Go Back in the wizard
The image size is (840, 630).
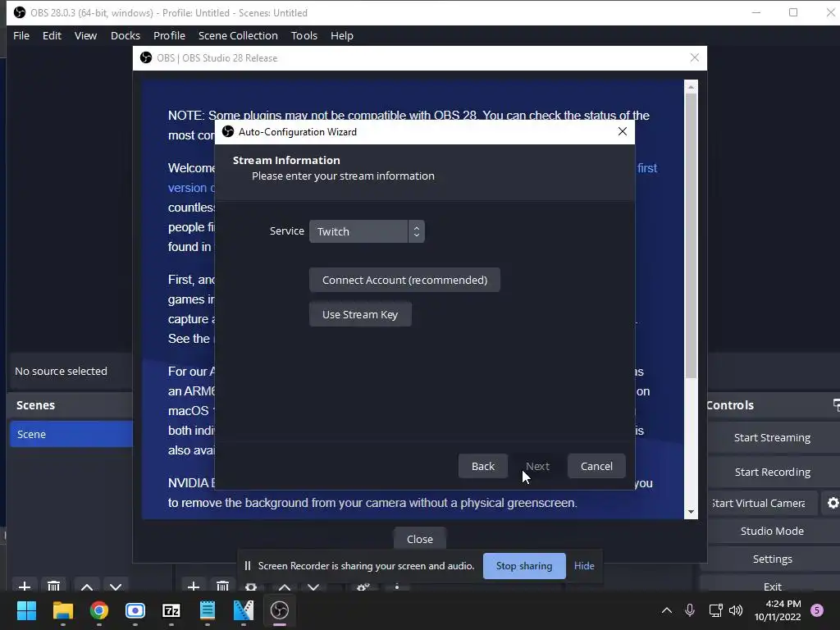pos(482,466)
